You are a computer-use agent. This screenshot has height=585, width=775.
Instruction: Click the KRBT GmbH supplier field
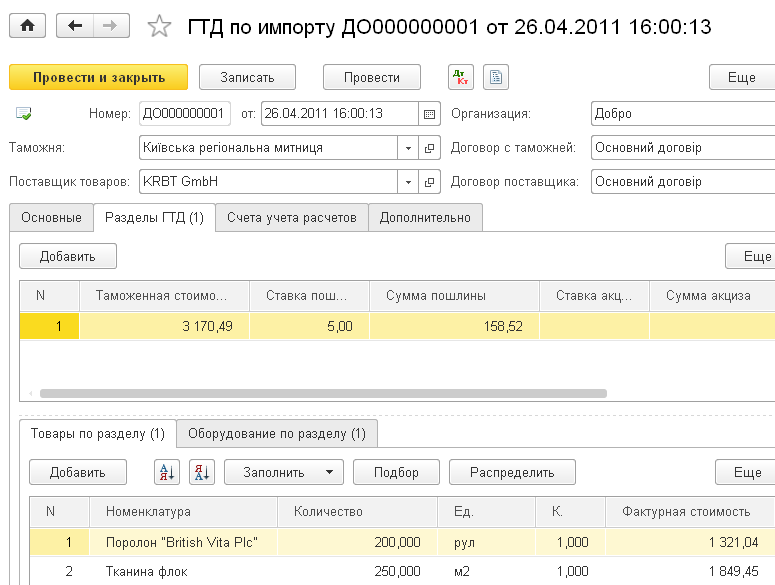(x=268, y=182)
